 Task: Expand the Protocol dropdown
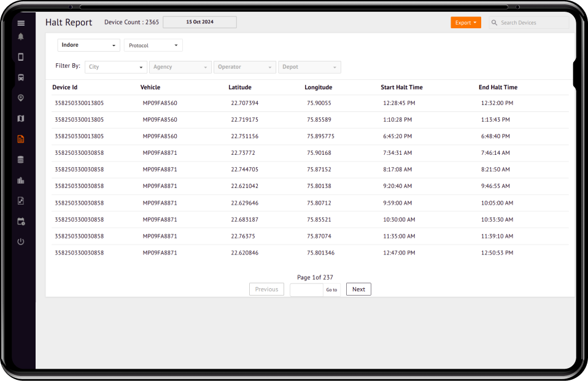click(x=153, y=45)
